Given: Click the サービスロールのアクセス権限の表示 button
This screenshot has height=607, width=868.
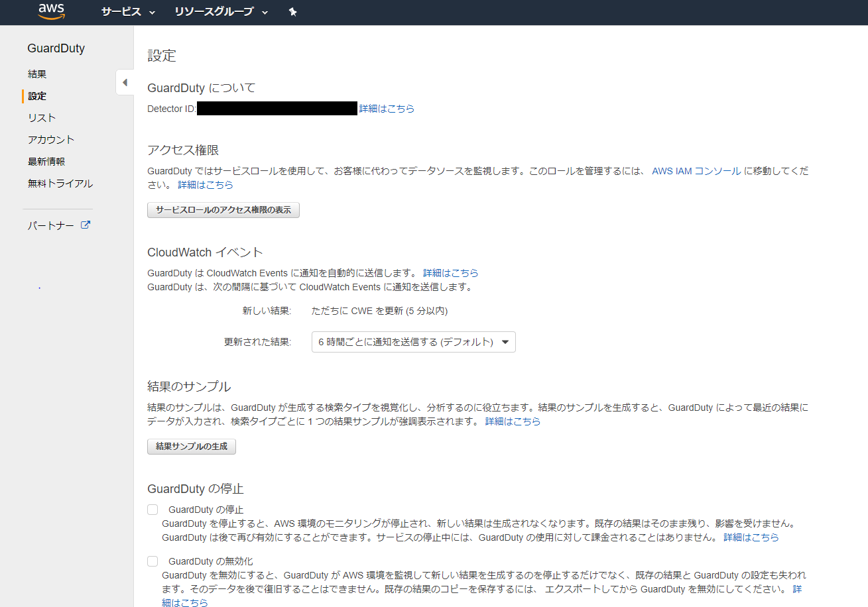Looking at the screenshot, I should (x=223, y=210).
